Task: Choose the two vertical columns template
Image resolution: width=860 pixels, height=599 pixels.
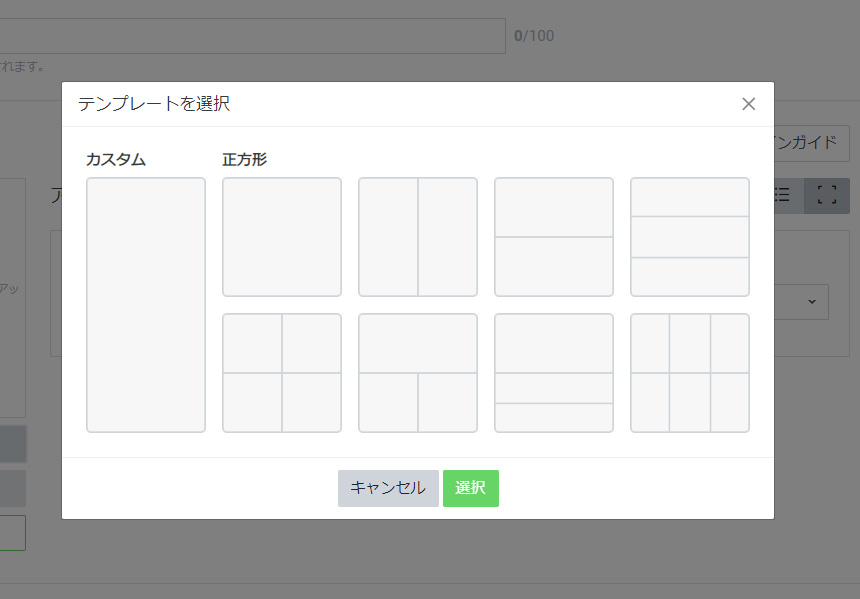Action: point(418,237)
